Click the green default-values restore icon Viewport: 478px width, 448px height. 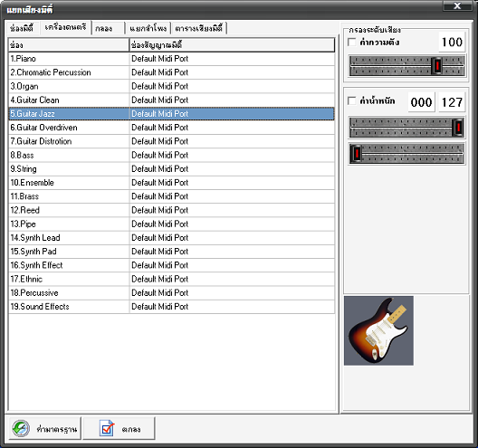click(x=21, y=428)
